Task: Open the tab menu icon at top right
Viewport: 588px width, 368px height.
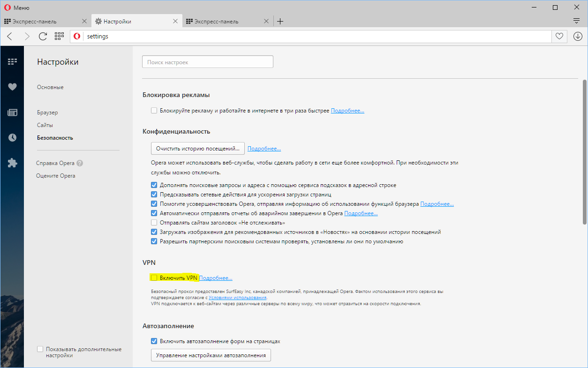Action: coord(577,21)
